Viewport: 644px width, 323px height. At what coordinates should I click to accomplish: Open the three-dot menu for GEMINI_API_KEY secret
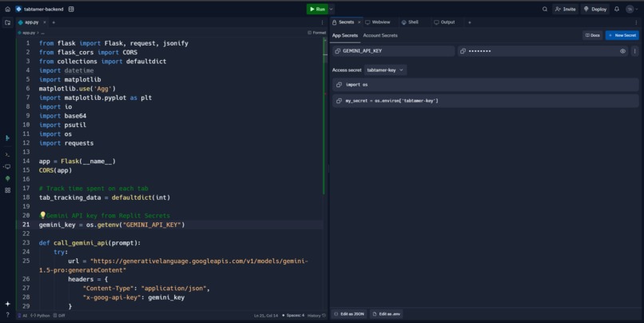coord(634,51)
